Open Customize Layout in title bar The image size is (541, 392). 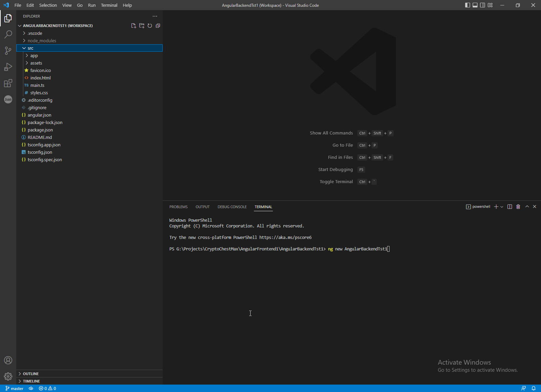[490, 5]
